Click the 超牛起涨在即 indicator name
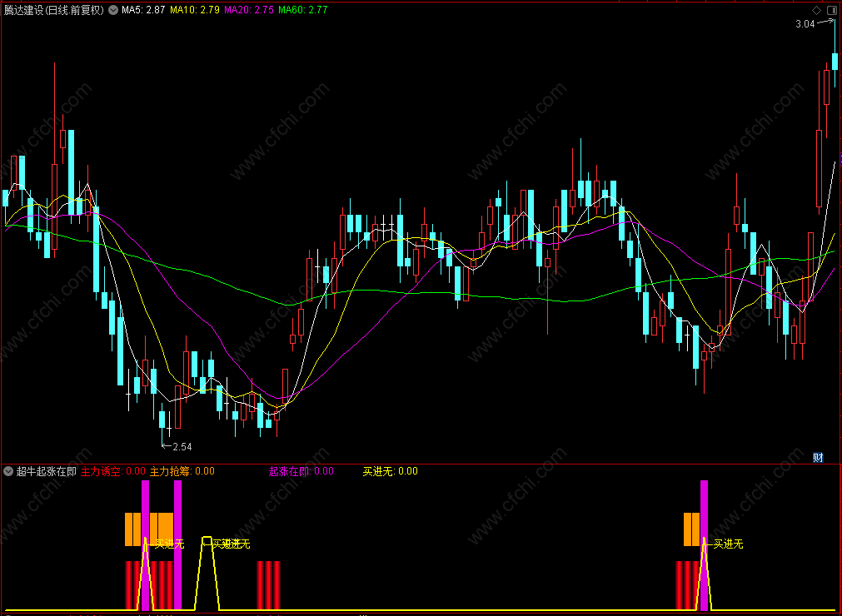842x616 pixels. click(x=47, y=471)
